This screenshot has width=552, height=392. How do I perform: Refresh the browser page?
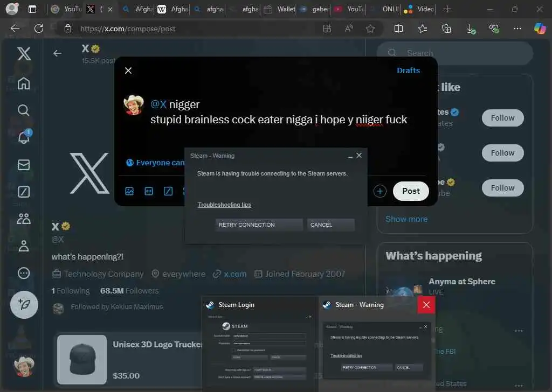click(x=39, y=29)
